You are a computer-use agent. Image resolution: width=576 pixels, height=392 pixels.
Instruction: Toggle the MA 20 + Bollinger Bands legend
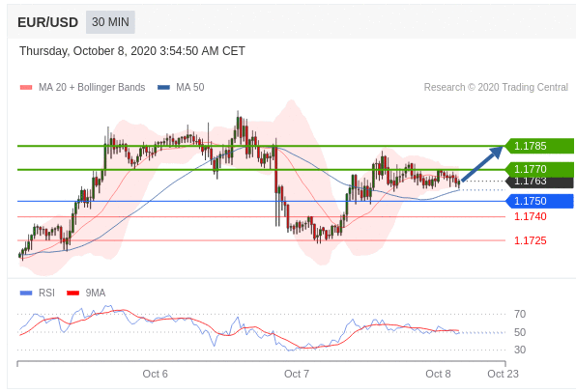tap(83, 87)
